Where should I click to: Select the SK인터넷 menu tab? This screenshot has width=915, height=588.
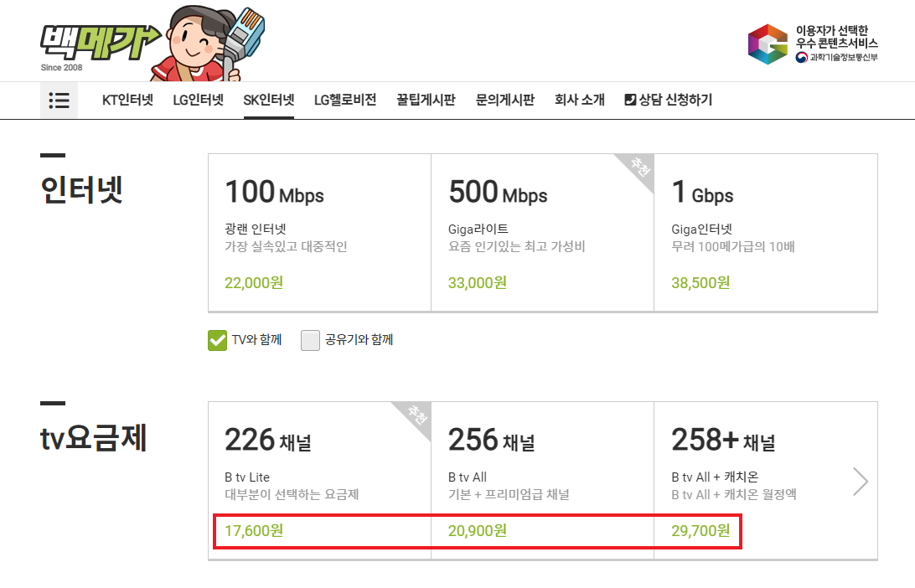(269, 101)
